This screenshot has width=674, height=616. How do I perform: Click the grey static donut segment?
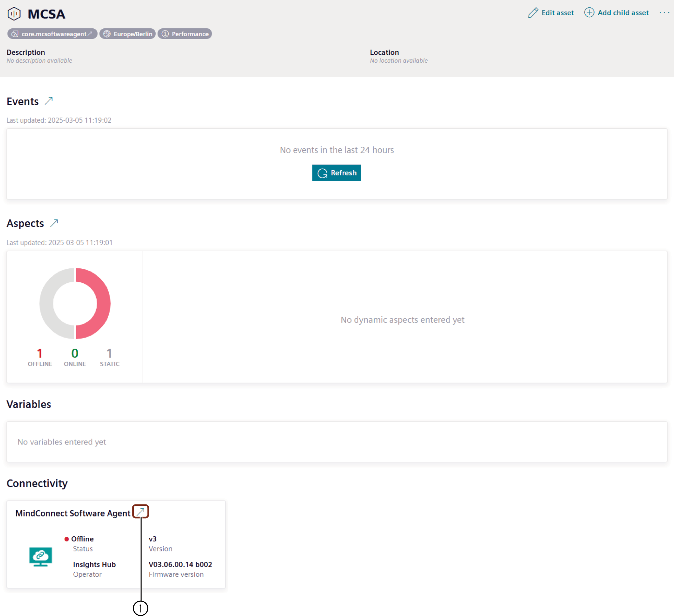(x=47, y=303)
